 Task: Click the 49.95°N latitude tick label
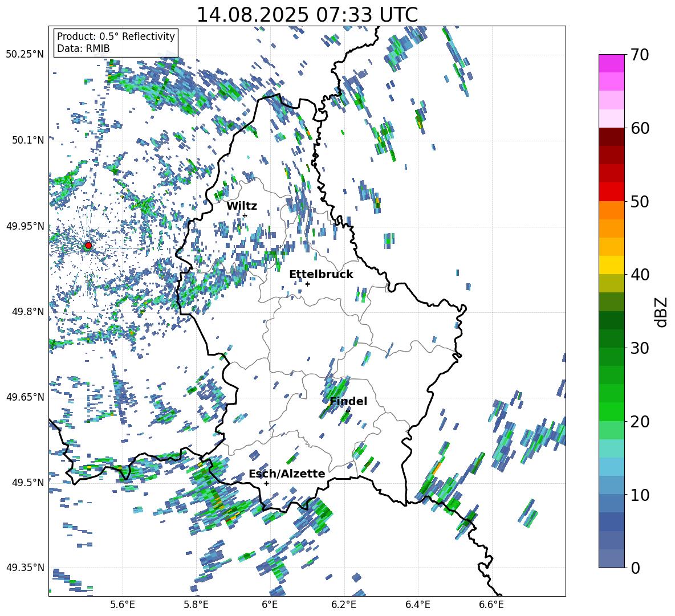pyautogui.click(x=25, y=226)
